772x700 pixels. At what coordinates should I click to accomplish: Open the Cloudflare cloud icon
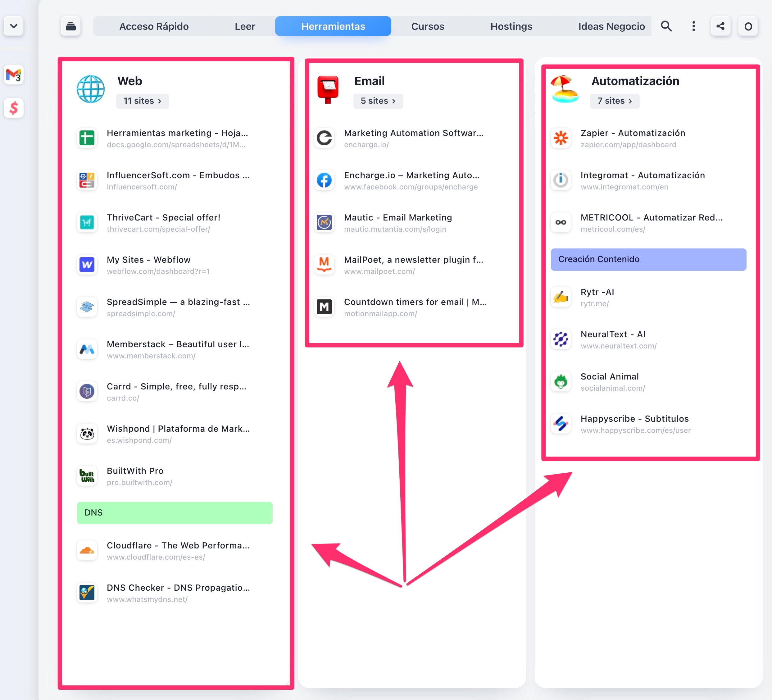pyautogui.click(x=87, y=550)
